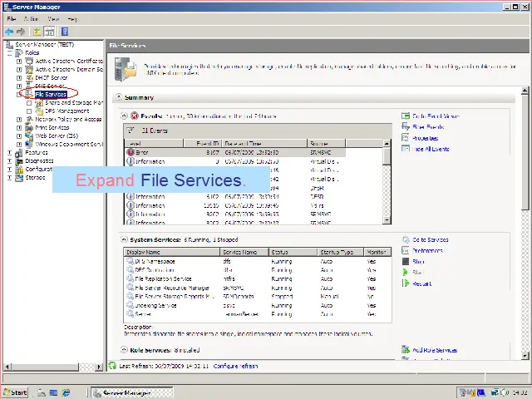
Task: Click the DFS Namespace service row icon
Action: coord(130,261)
